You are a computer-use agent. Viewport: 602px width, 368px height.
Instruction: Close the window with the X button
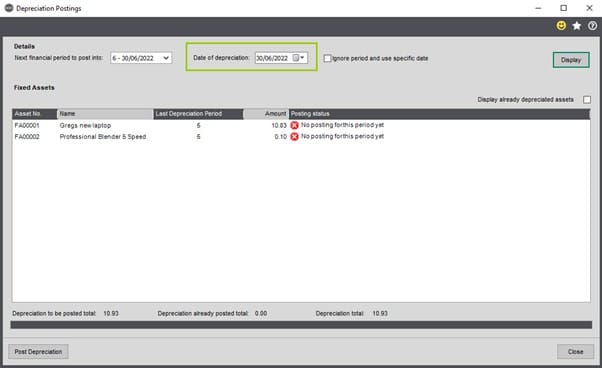[x=589, y=8]
